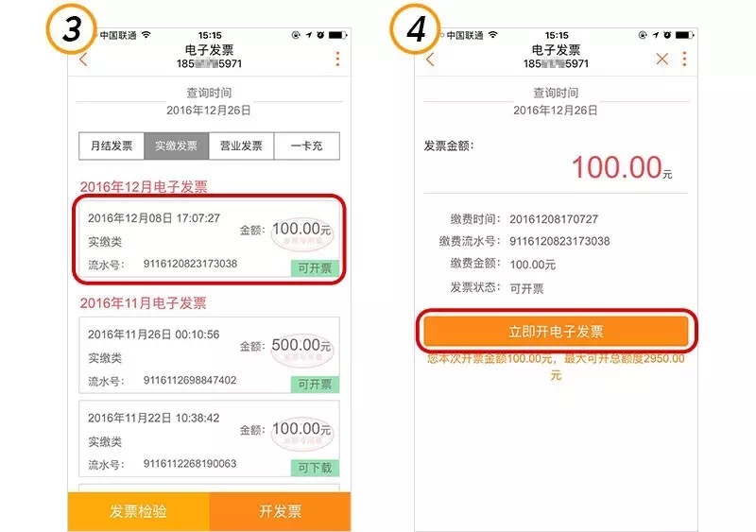The image size is (756, 532).
Task: Click 发票检验 button at bottom
Action: tap(138, 511)
